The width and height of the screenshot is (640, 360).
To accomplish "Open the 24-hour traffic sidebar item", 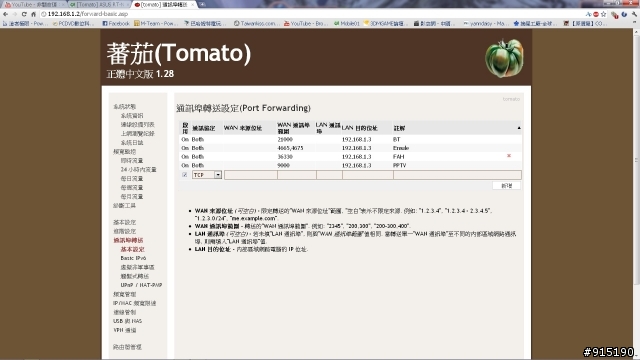I will [x=138, y=169].
